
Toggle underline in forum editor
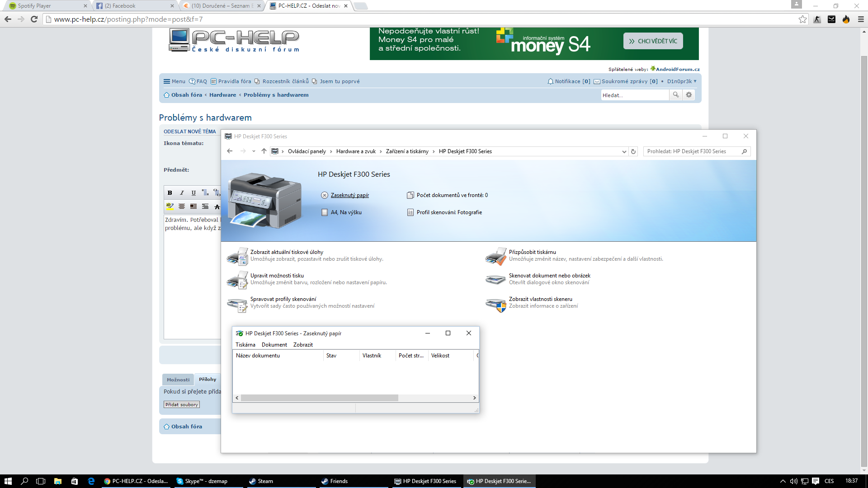click(193, 193)
